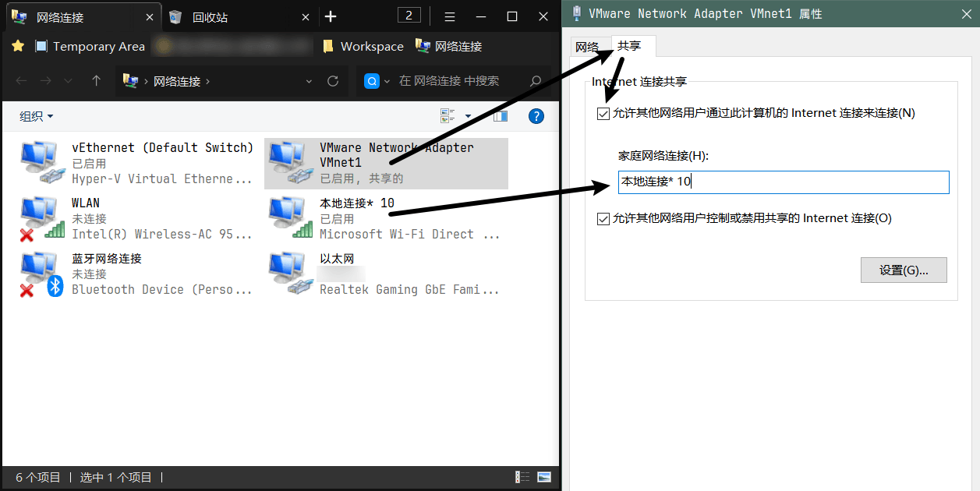The height and width of the screenshot is (491, 980).
Task: Switch to details view icon in status bar
Action: pyautogui.click(x=522, y=477)
